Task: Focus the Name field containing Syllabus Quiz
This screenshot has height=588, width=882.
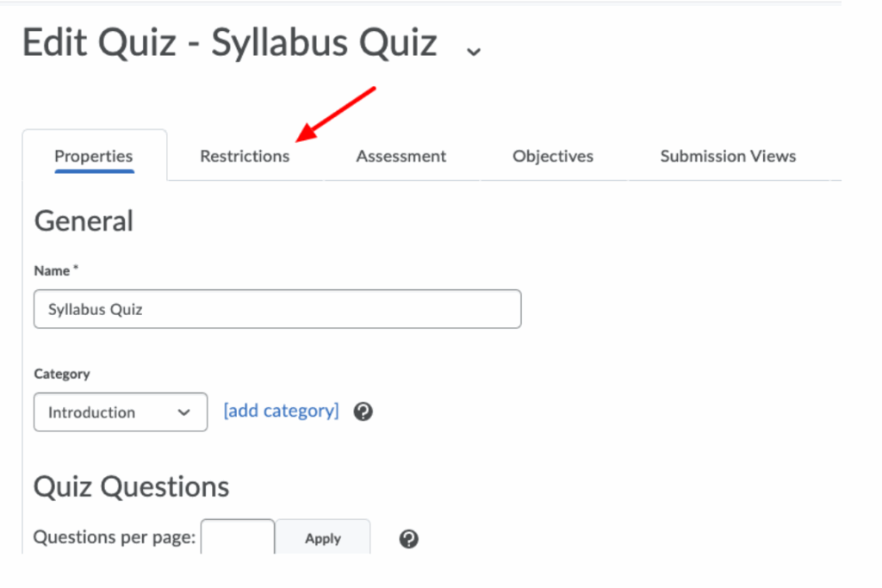Action: (277, 309)
